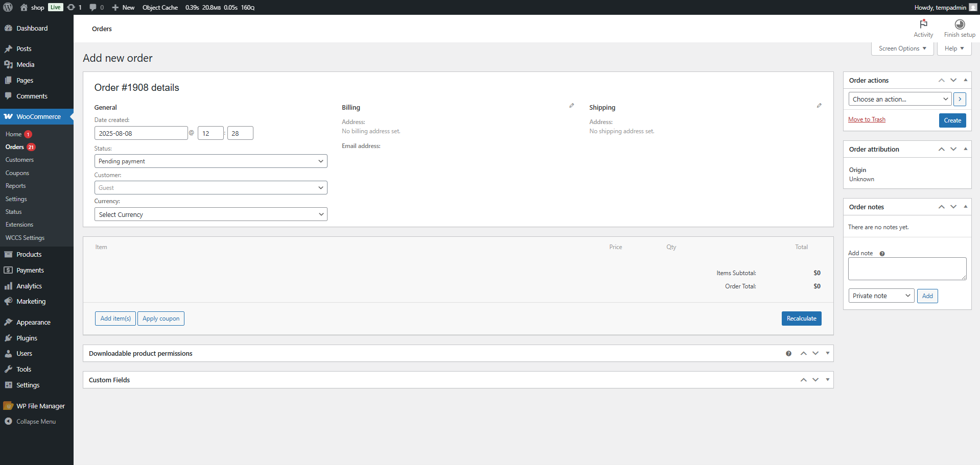Click the Move to Trash link

(x=866, y=119)
